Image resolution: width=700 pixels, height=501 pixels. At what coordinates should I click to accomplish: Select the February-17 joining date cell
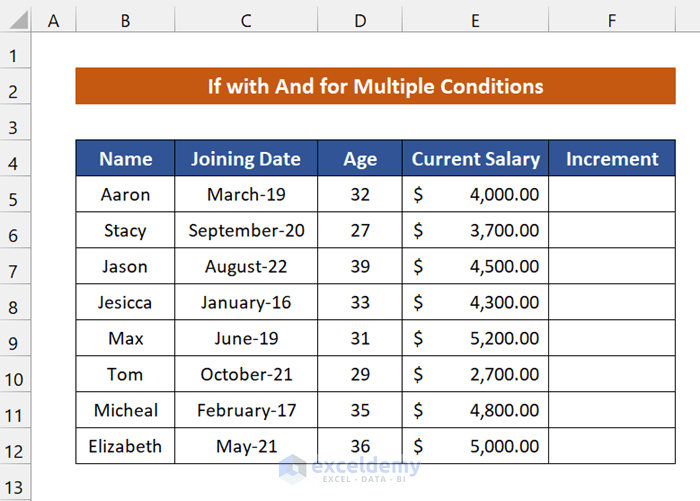click(x=246, y=410)
